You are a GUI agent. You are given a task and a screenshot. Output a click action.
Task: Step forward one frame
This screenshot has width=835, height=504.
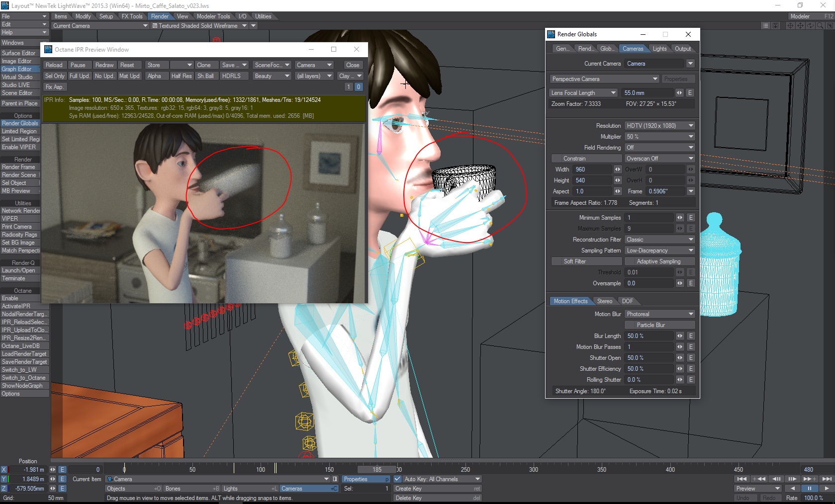(793, 479)
